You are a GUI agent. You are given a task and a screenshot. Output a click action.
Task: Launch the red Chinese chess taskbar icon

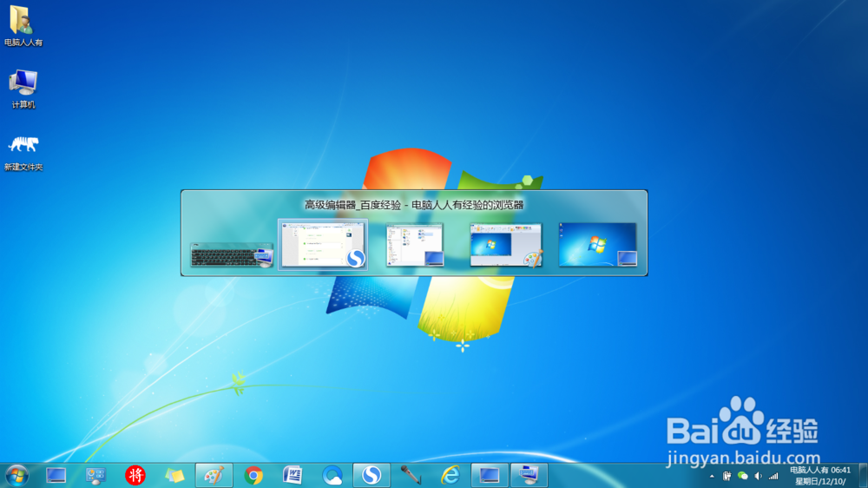[x=135, y=475]
